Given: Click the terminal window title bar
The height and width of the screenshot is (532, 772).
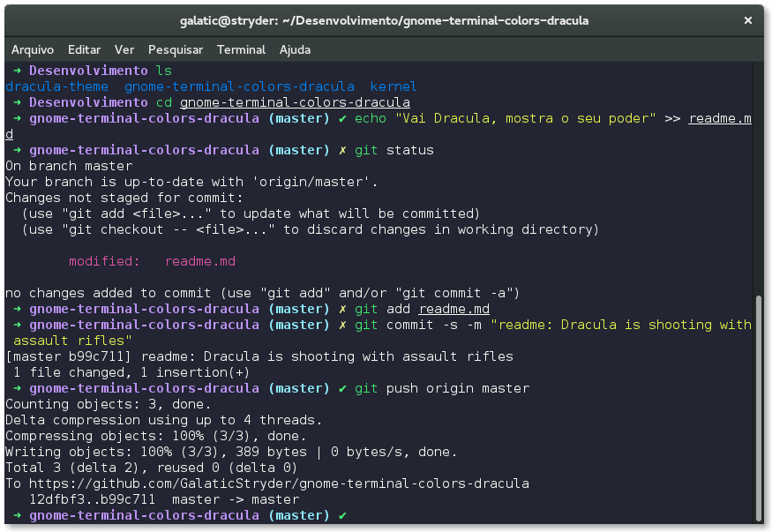Looking at the screenshot, I should pos(386,19).
